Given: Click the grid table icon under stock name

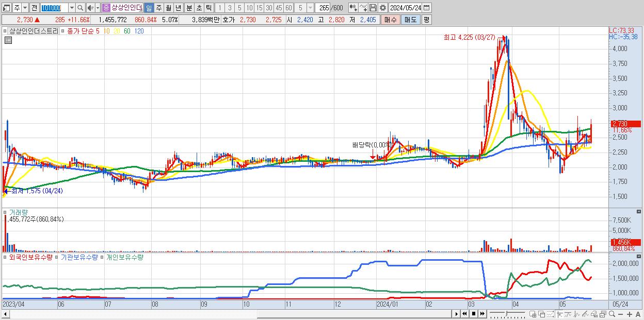Looking at the screenshot, I should pyautogui.click(x=8, y=40).
